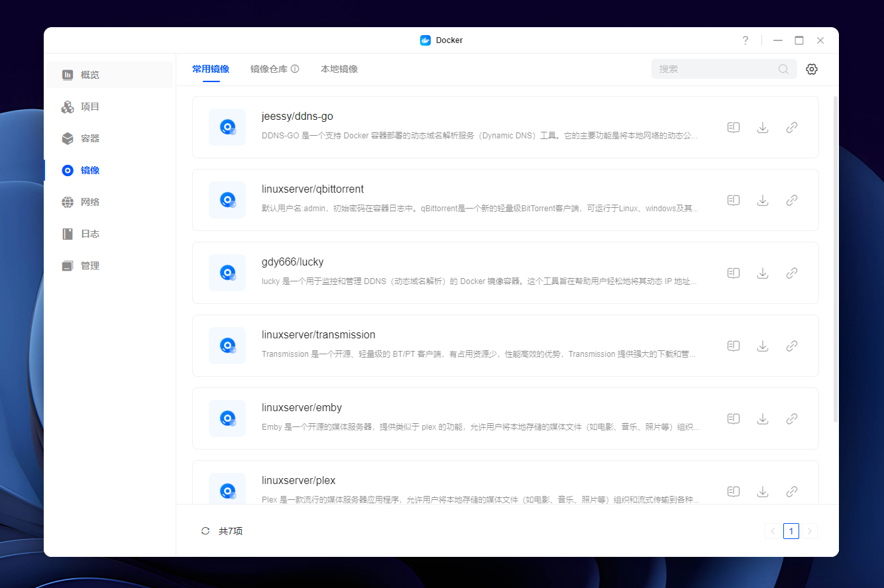Screen dimensions: 884x588
Task: Download the linuxserver/transmission image
Action: (763, 346)
